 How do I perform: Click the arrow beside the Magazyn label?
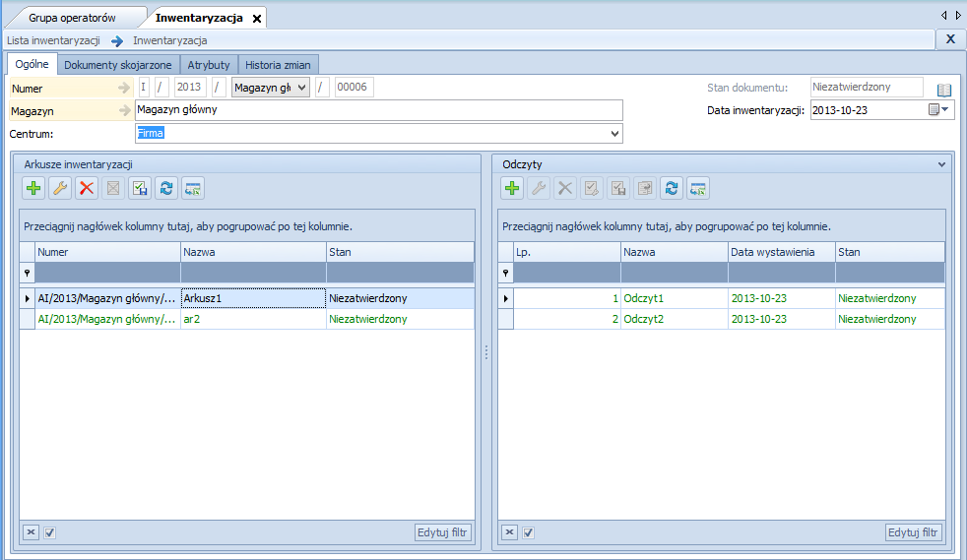[x=124, y=111]
